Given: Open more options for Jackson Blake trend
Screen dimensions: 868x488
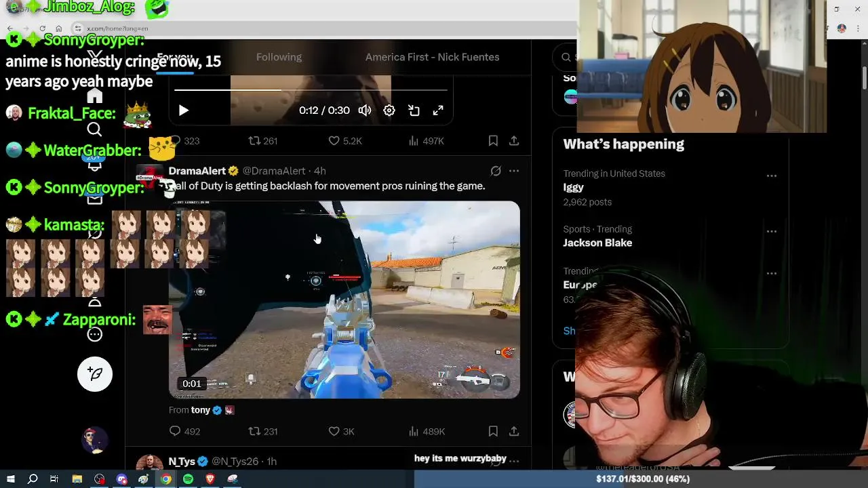Looking at the screenshot, I should [771, 231].
